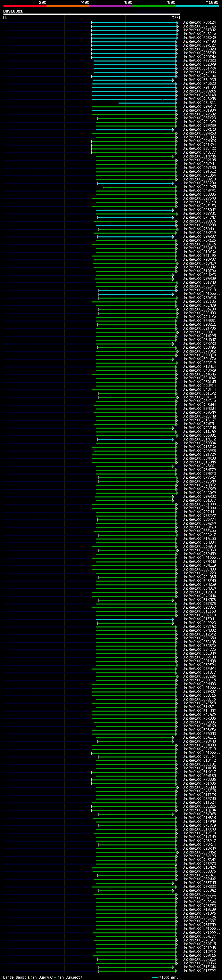Click the white query sequence bar
Screen dimensions: 222x980
92,14
